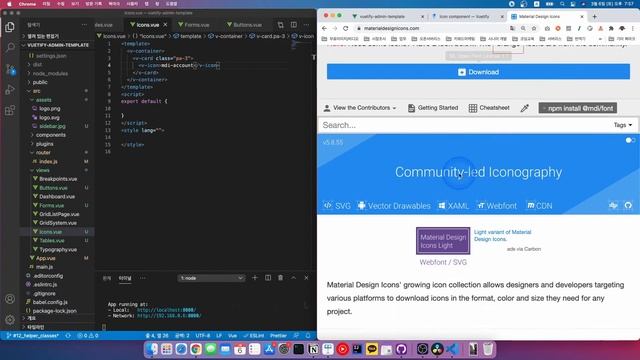640x360 pixels.
Task: Click the Material Design Icons Light ad image
Action: (443, 241)
